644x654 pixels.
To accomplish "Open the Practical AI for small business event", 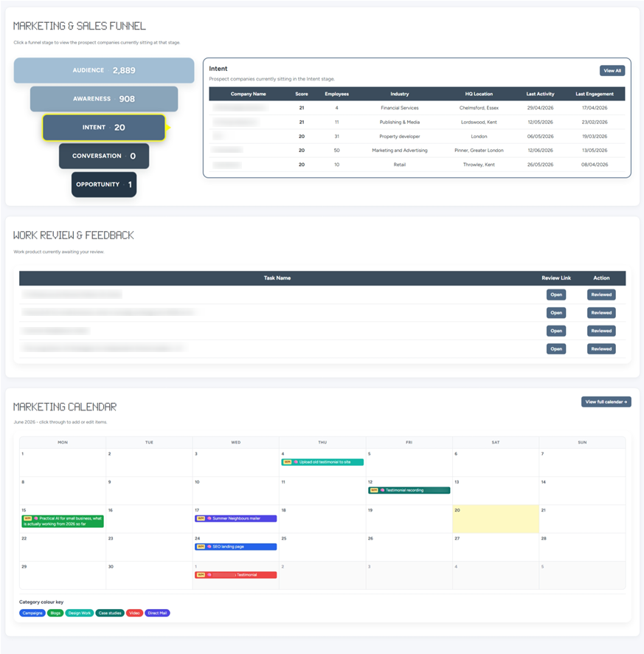I will pyautogui.click(x=63, y=521).
